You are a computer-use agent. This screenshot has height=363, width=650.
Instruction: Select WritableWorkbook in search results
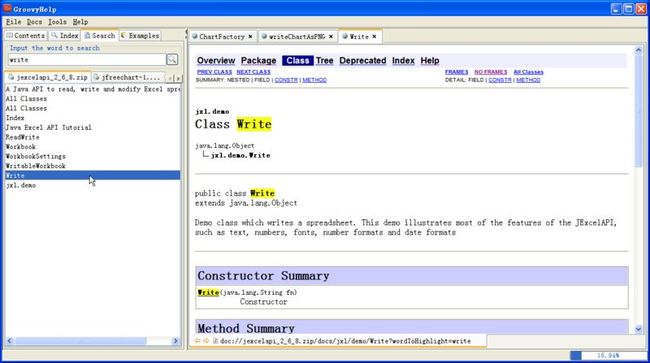click(x=36, y=166)
